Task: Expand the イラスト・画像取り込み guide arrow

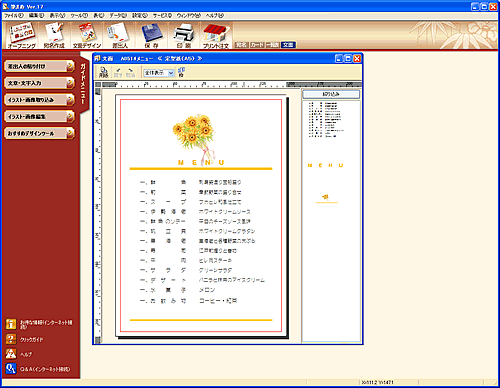Action: pyautogui.click(x=70, y=100)
